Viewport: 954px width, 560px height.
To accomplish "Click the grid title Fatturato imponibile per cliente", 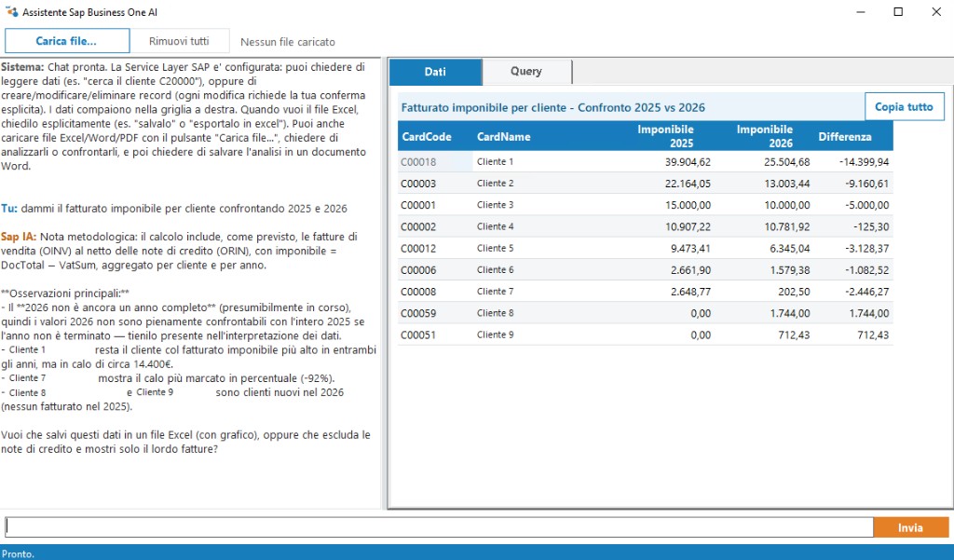I will (x=553, y=108).
